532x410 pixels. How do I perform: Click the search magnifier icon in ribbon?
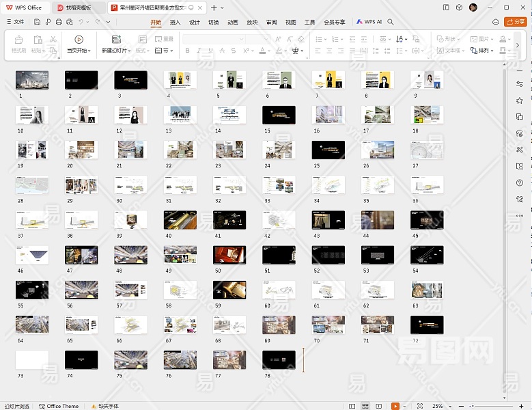click(x=391, y=22)
